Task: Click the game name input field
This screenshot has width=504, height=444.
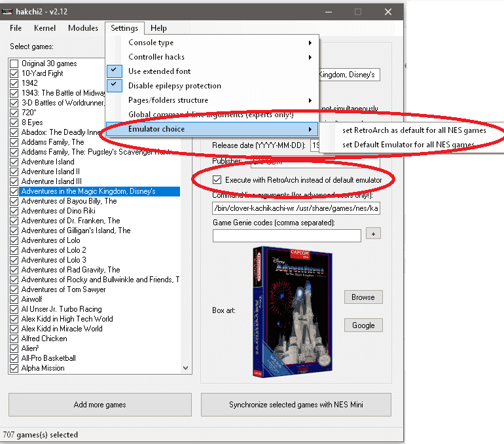Action: [x=350, y=75]
